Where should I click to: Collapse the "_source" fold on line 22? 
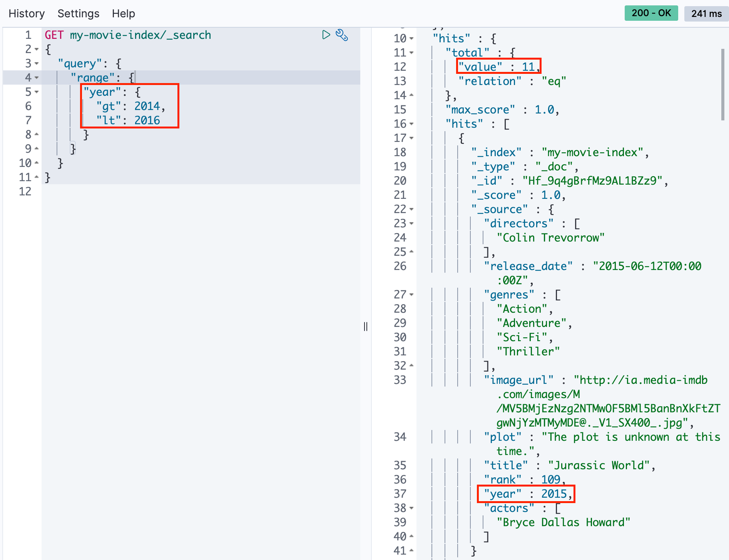[x=411, y=209]
